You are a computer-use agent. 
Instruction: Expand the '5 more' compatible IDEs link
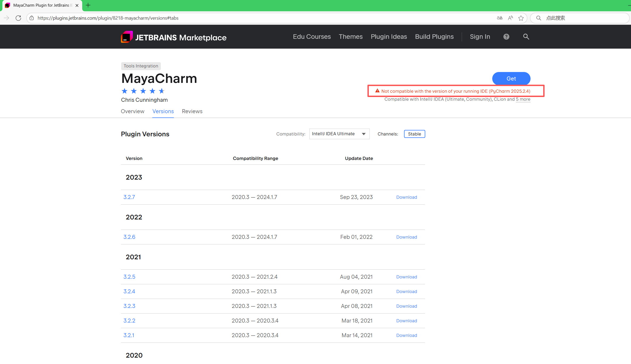point(523,99)
